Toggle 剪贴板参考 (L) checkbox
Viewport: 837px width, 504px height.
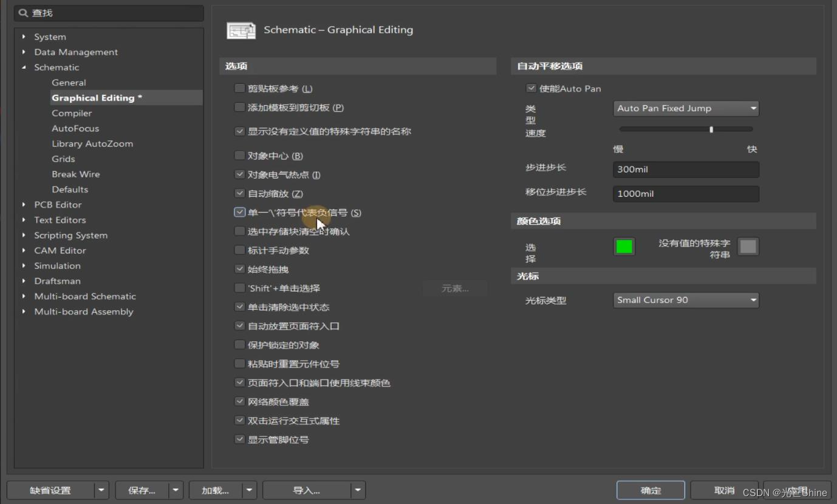coord(239,89)
